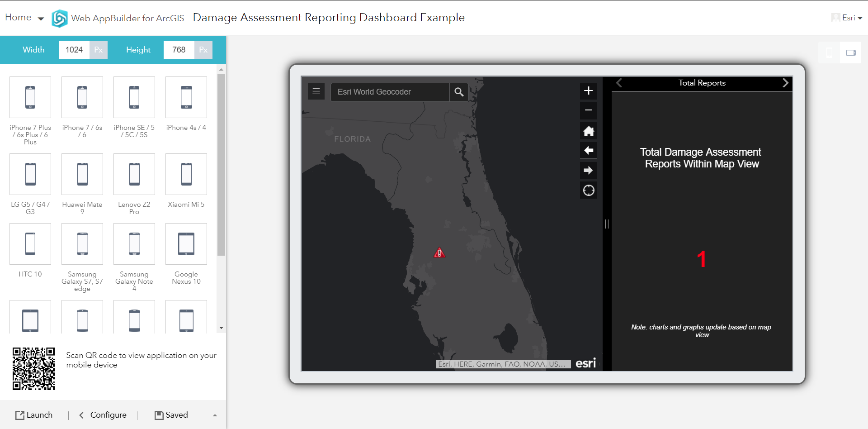Zoom in on the map
Viewport: 868px width, 429px height.
coord(589,91)
